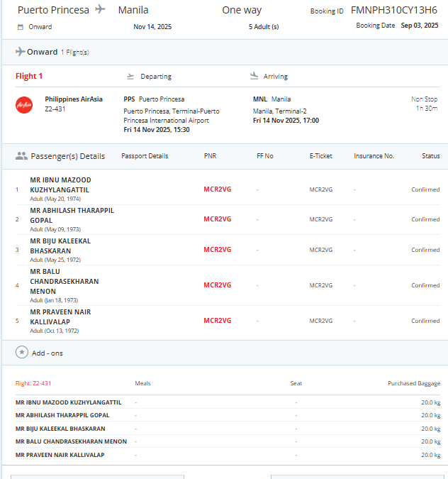This screenshot has width=448, height=479.
Task: Click the Insurance No. column header
Action: pos(374,156)
